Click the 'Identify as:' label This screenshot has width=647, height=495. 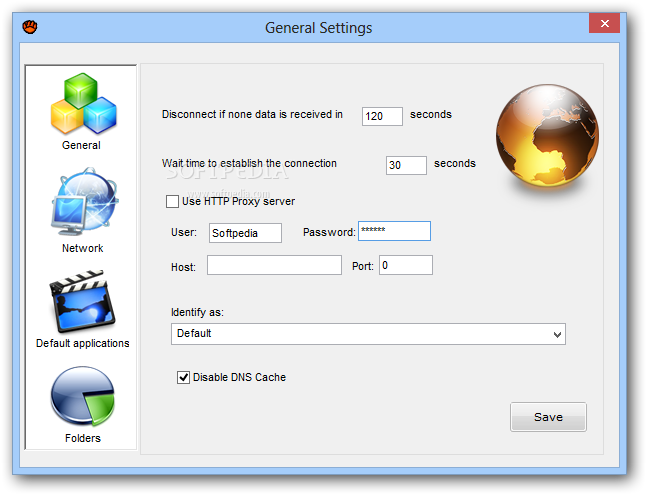point(197,312)
